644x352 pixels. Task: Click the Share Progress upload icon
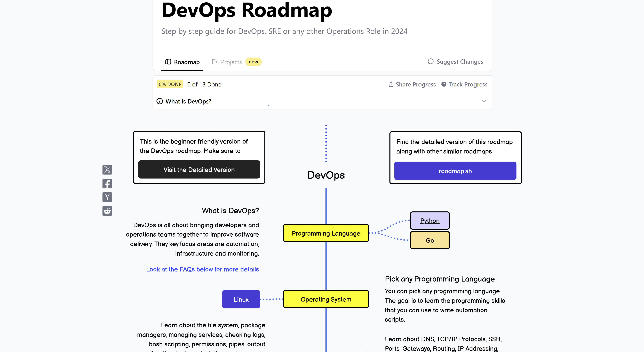[391, 84]
